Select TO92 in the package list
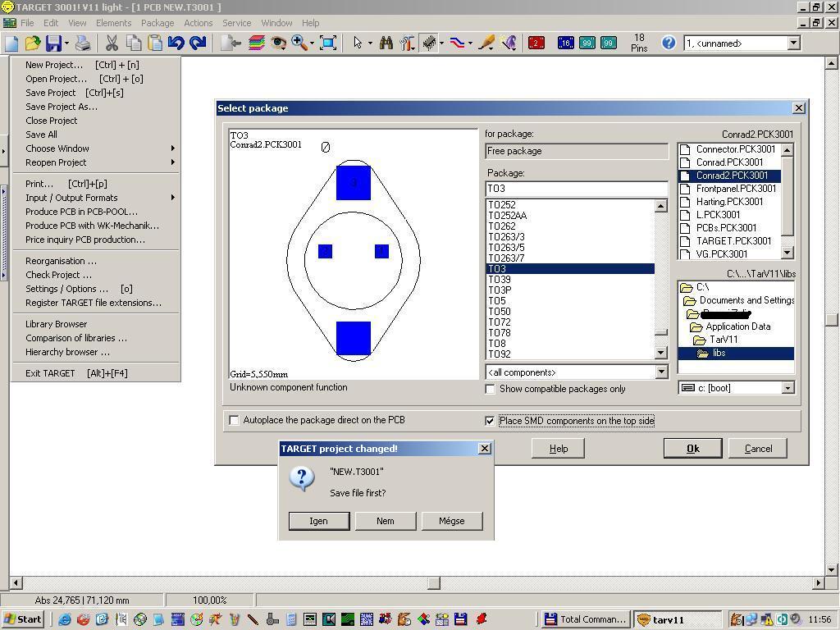The height and width of the screenshot is (630, 840). click(x=570, y=354)
